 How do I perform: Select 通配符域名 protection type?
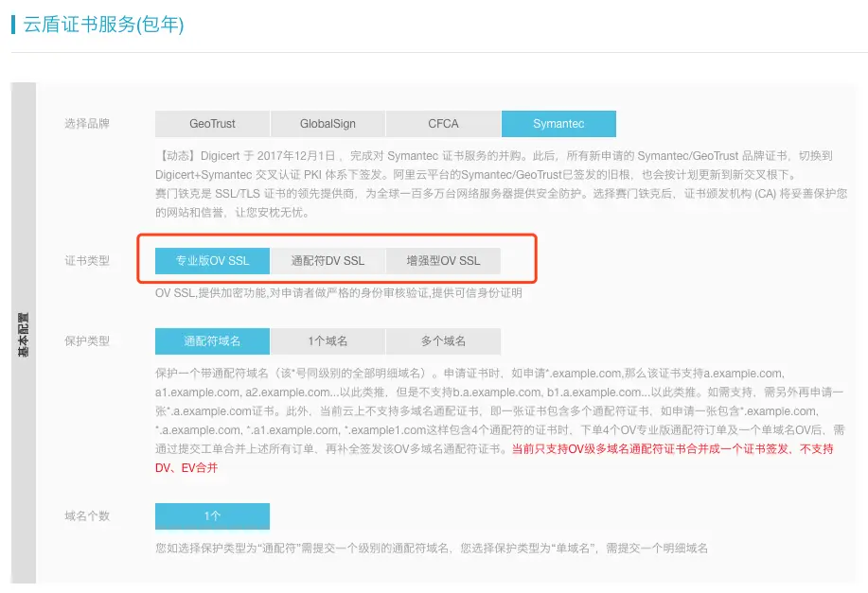212,340
